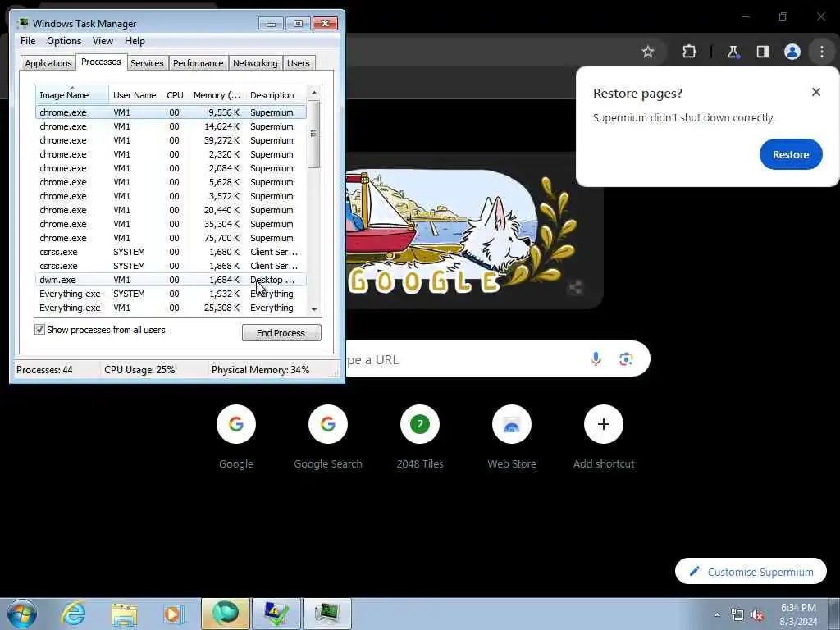The height and width of the screenshot is (630, 840).
Task: Launch Internet Explorer from the taskbar
Action: [73, 614]
